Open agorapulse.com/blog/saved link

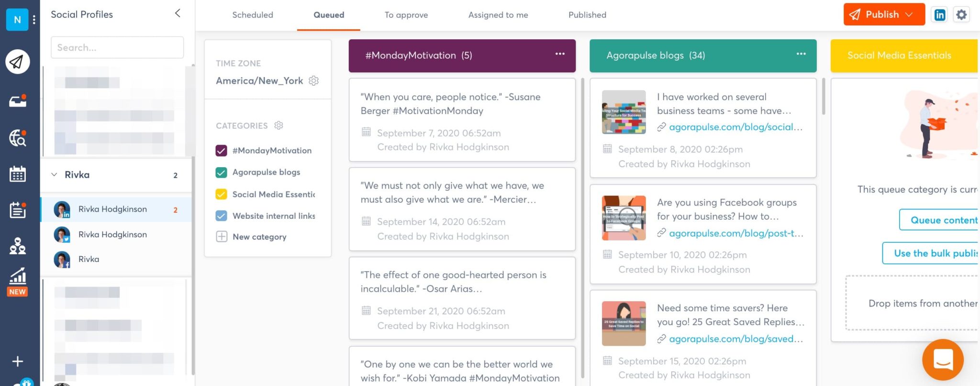pos(735,339)
